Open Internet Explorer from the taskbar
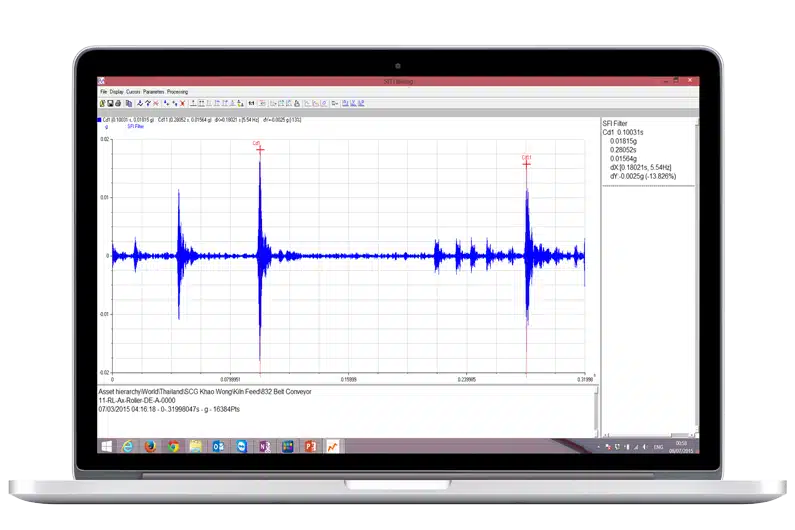The image size is (795, 530). point(127,446)
